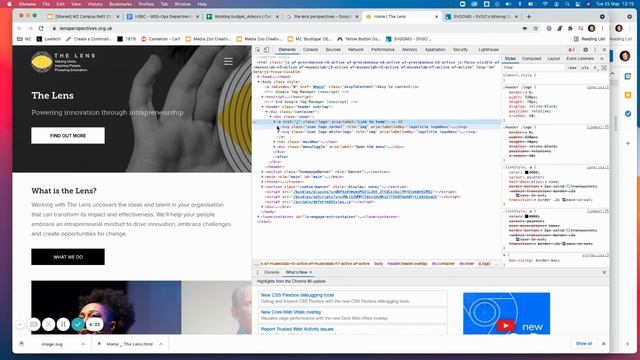Switch to the Network tab in DevTools
The height and width of the screenshot is (360, 640).
(356, 50)
